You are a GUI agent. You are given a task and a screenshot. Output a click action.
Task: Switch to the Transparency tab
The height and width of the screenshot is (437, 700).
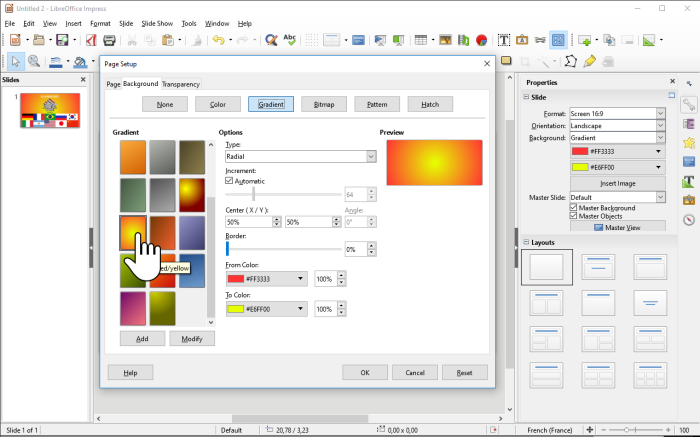181,84
